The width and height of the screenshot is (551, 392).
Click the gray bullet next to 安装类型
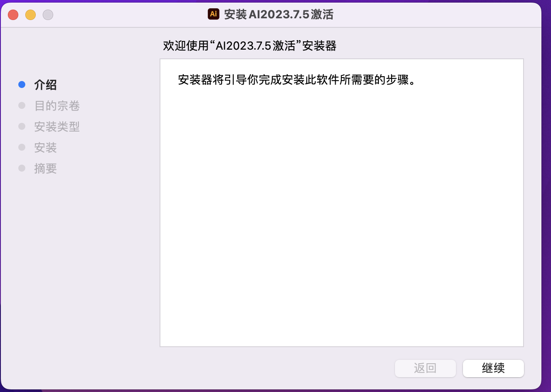(x=22, y=127)
